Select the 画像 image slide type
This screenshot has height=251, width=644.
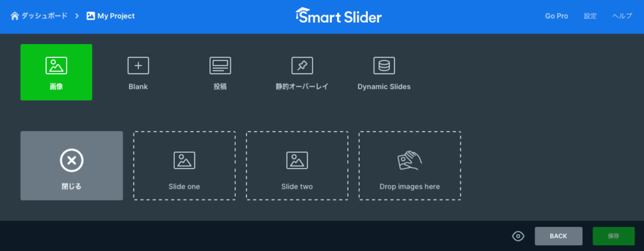(x=56, y=72)
